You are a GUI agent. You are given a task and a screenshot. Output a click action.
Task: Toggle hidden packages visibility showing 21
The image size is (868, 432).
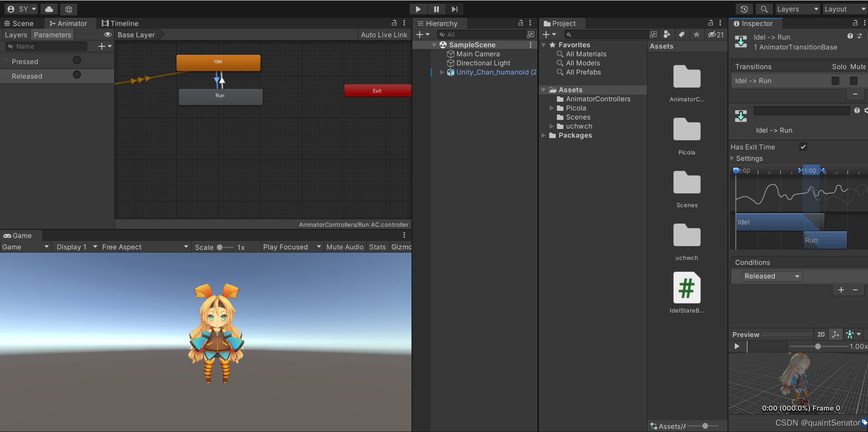(716, 35)
